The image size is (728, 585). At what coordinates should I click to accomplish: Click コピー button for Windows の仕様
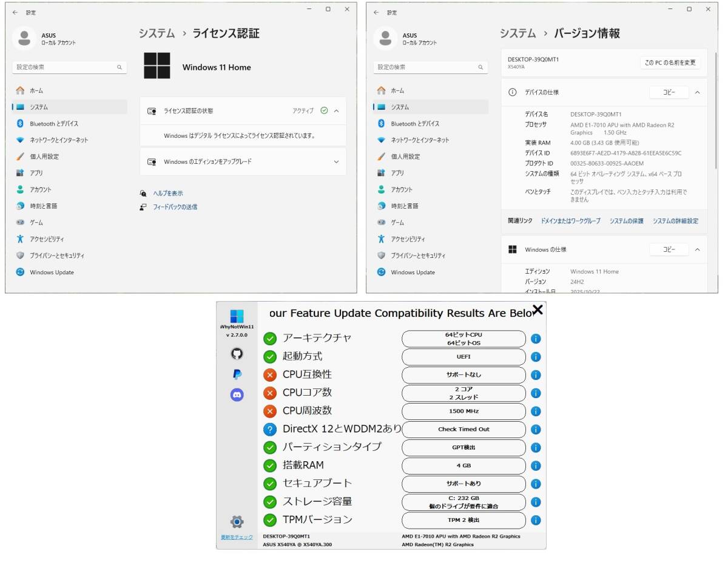point(669,249)
